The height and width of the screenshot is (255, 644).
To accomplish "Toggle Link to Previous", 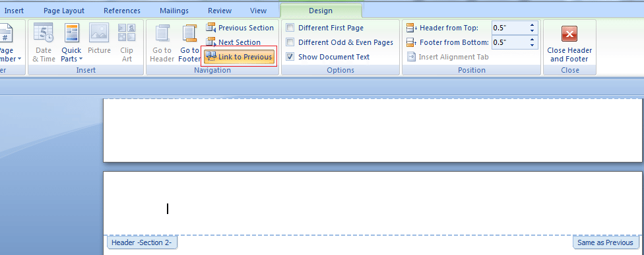I will [239, 57].
